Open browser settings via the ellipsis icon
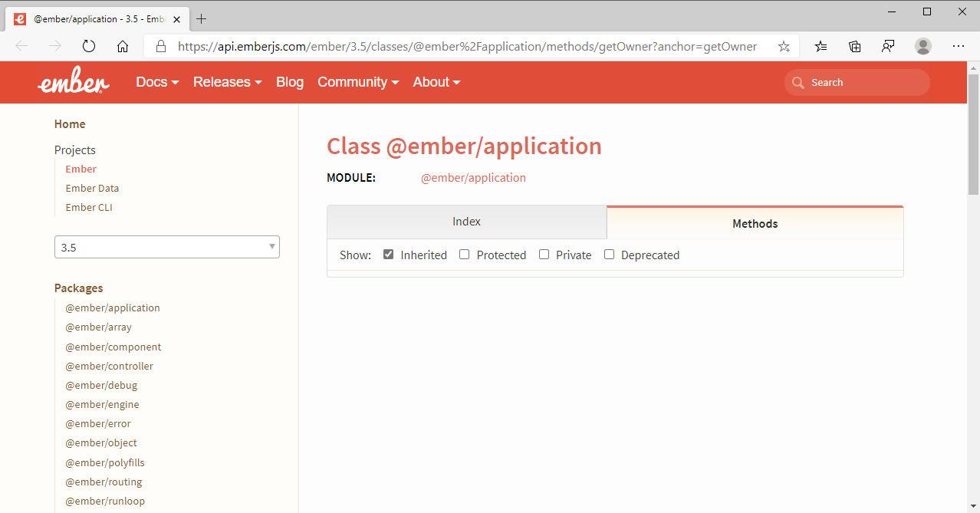This screenshot has width=980, height=513. pyautogui.click(x=959, y=46)
